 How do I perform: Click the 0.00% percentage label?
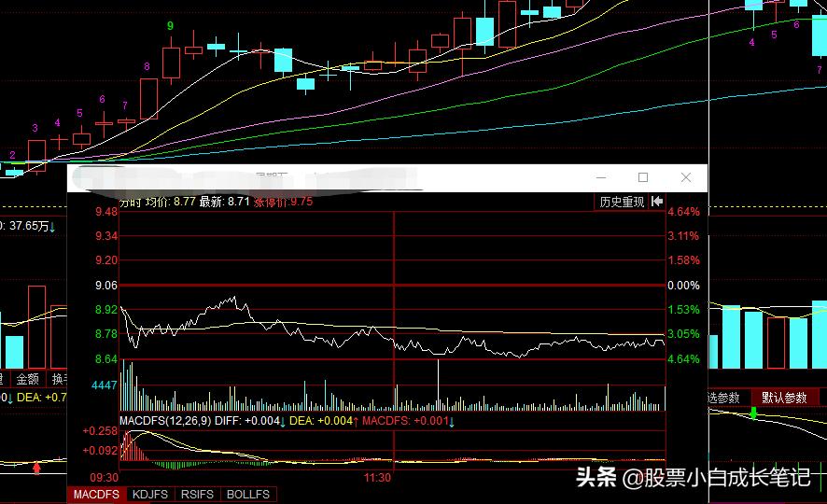coord(683,286)
